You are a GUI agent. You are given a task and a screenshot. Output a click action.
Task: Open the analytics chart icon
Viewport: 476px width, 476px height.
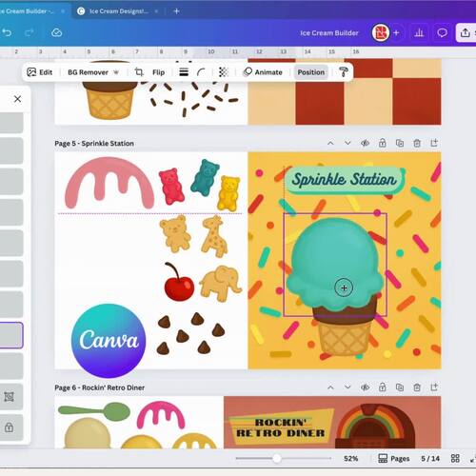419,32
